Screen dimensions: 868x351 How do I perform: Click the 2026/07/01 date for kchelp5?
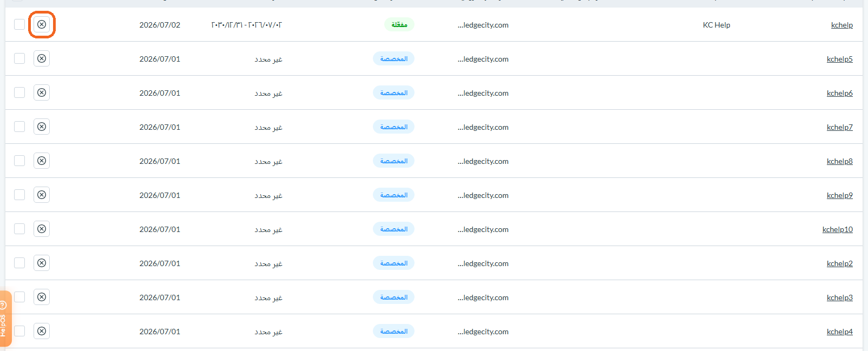tap(160, 59)
